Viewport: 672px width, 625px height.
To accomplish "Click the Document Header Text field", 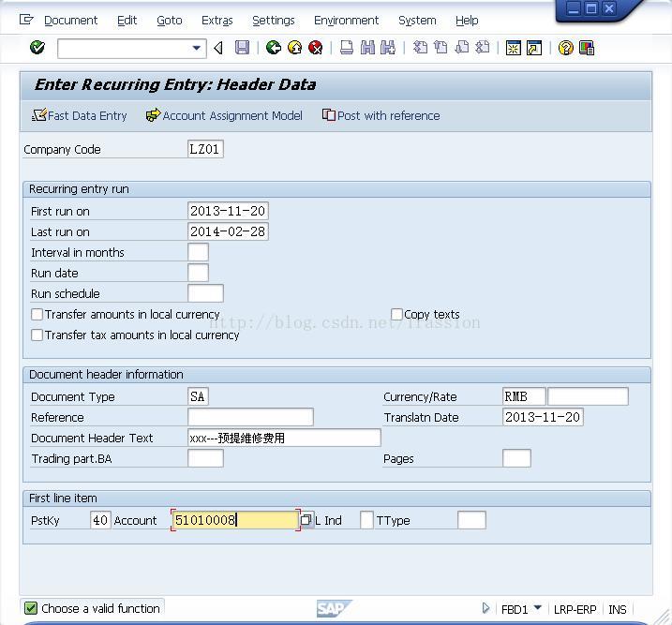I will point(284,438).
